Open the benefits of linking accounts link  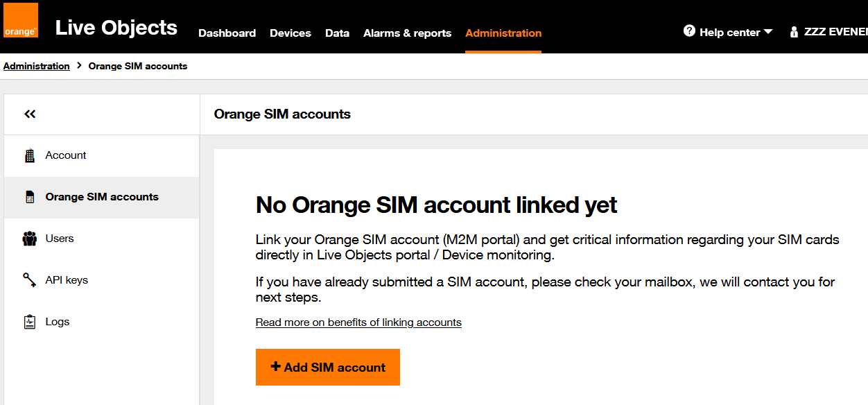click(x=358, y=322)
